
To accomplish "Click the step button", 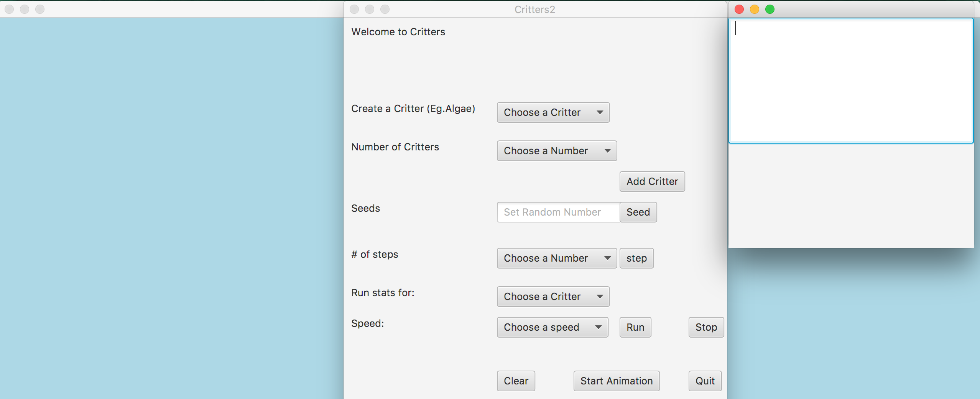I will click(x=636, y=258).
